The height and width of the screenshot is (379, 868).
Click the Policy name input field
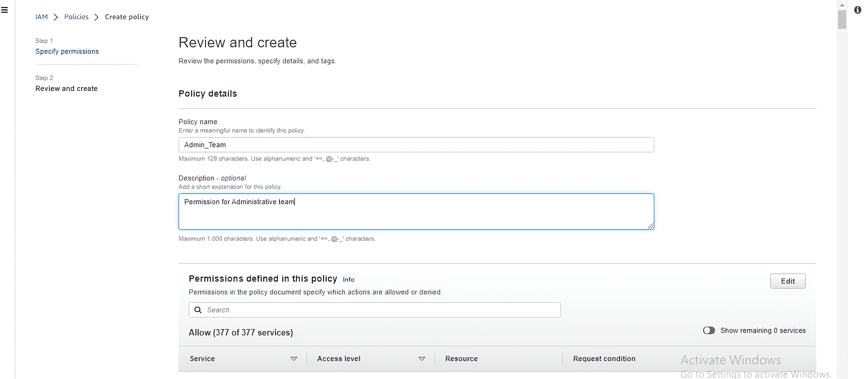[x=416, y=145]
